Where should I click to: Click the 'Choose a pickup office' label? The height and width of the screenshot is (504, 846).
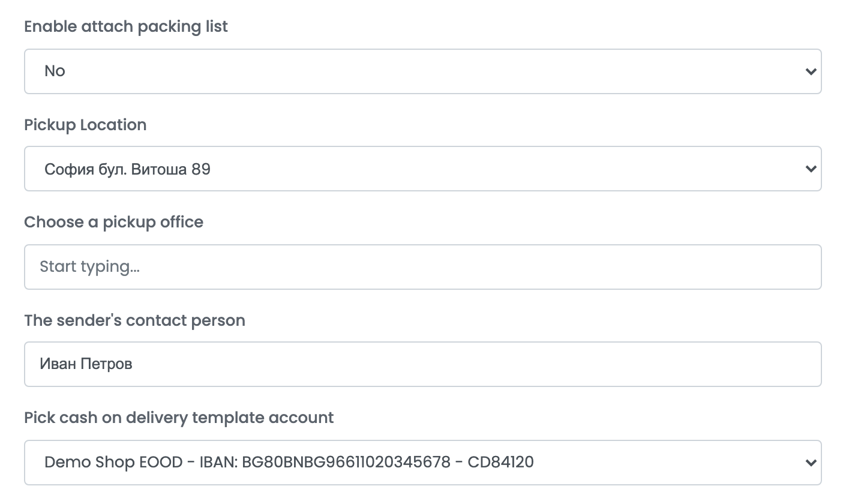point(114,222)
